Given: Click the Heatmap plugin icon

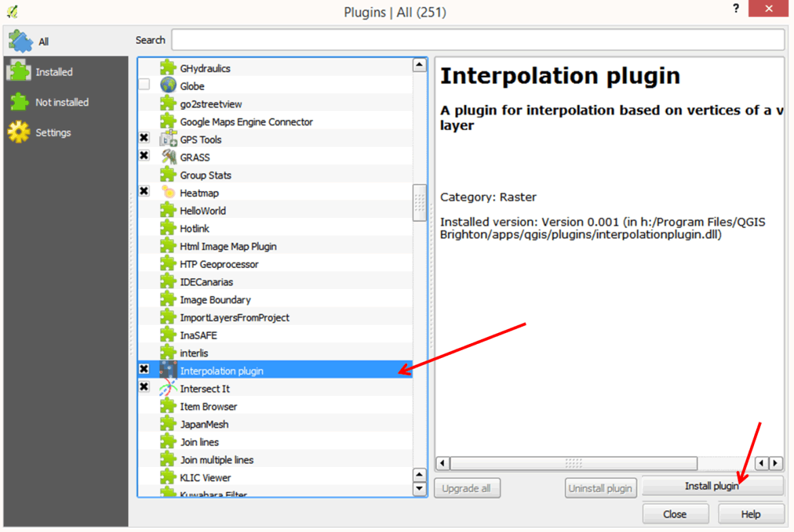Looking at the screenshot, I should point(167,193).
